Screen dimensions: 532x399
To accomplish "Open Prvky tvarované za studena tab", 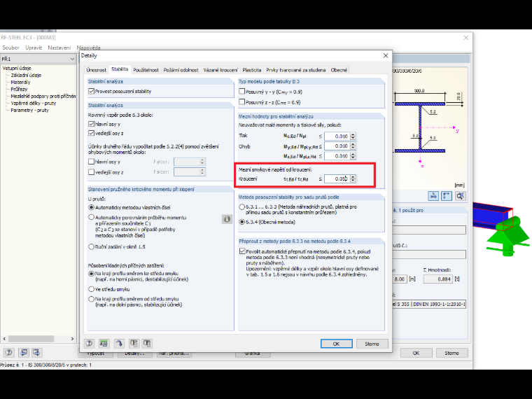I will point(296,70).
